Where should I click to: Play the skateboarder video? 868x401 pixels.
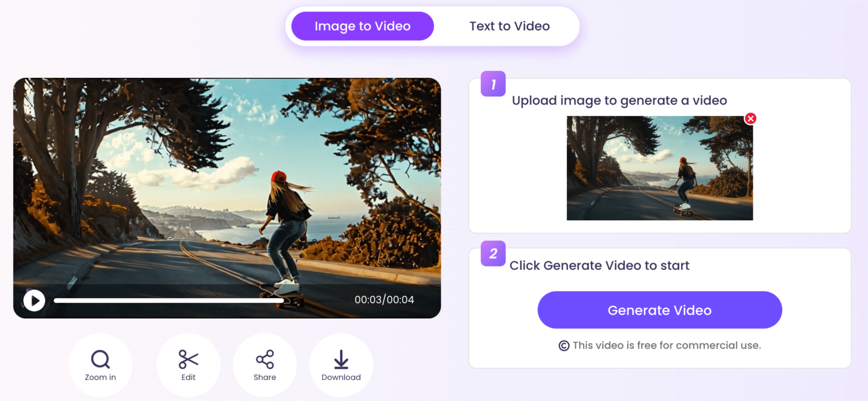pos(34,300)
